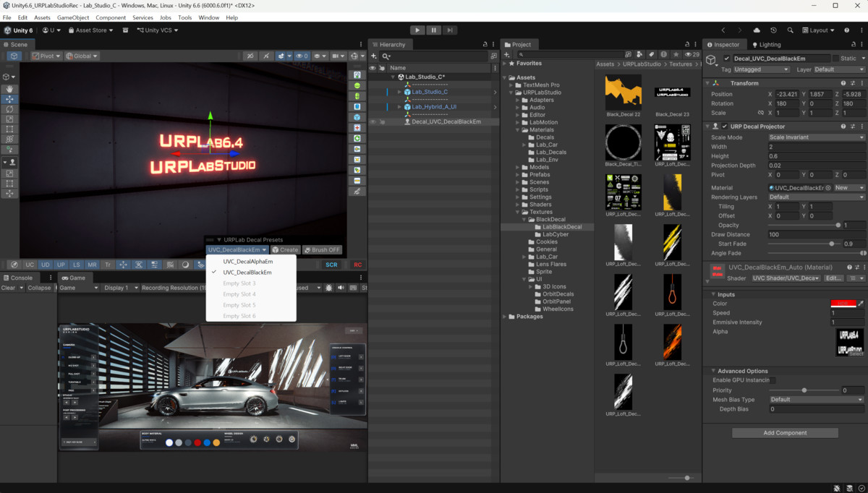
Task: Click the Play button
Action: tap(417, 30)
